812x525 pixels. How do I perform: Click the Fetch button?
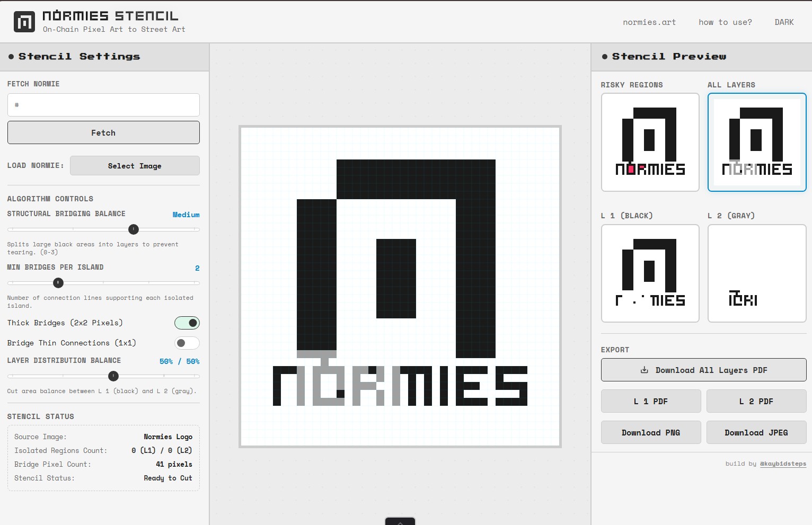click(x=103, y=132)
